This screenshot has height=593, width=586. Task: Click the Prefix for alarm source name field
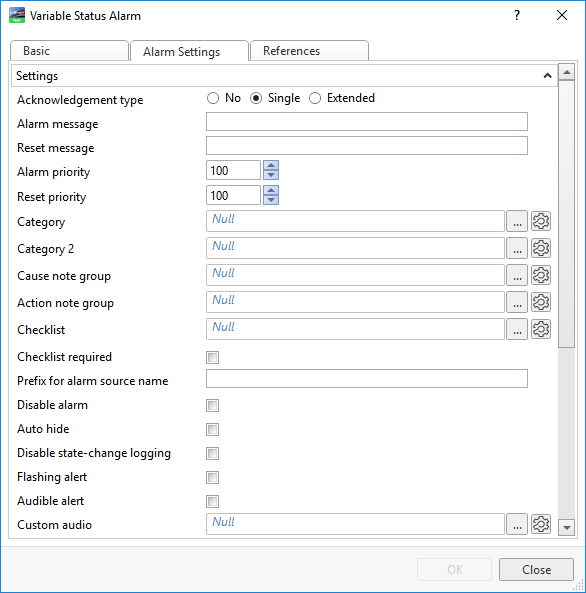367,379
